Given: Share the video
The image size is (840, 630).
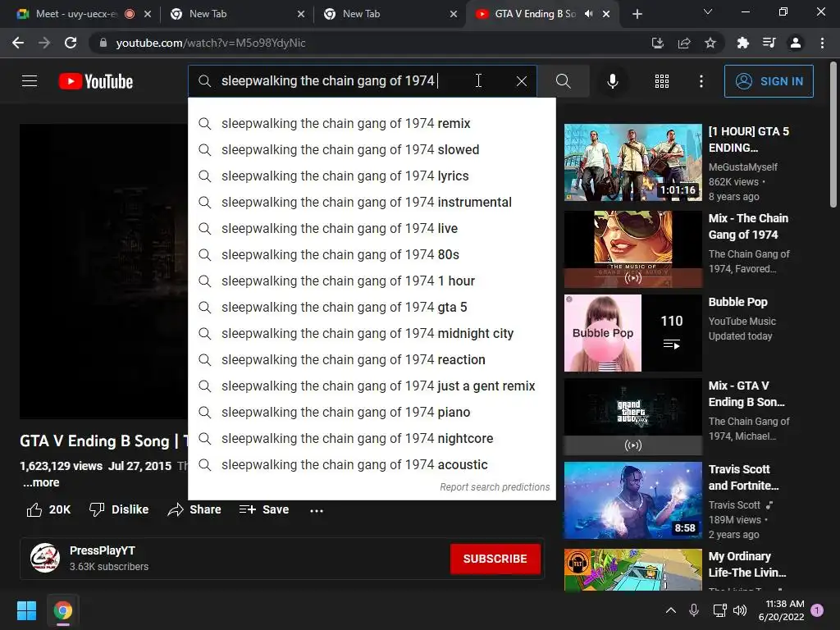Looking at the screenshot, I should [194, 509].
